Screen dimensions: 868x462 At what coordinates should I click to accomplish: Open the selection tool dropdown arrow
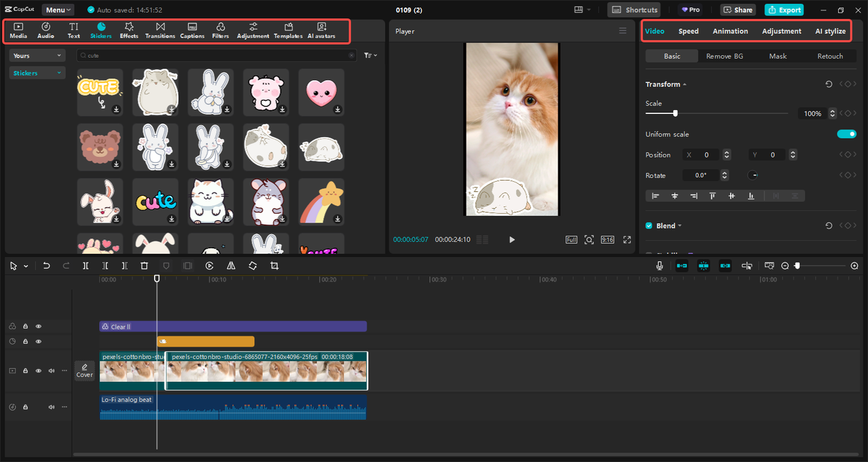(x=26, y=267)
